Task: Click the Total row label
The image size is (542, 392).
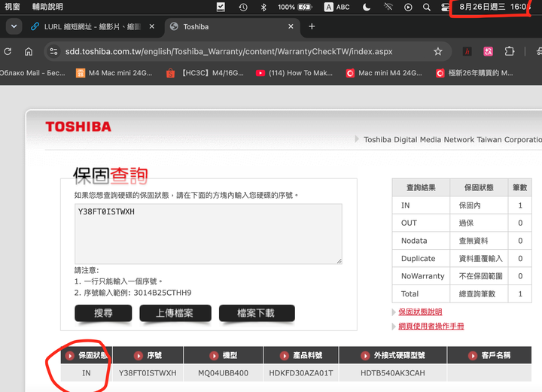Action: (410, 294)
